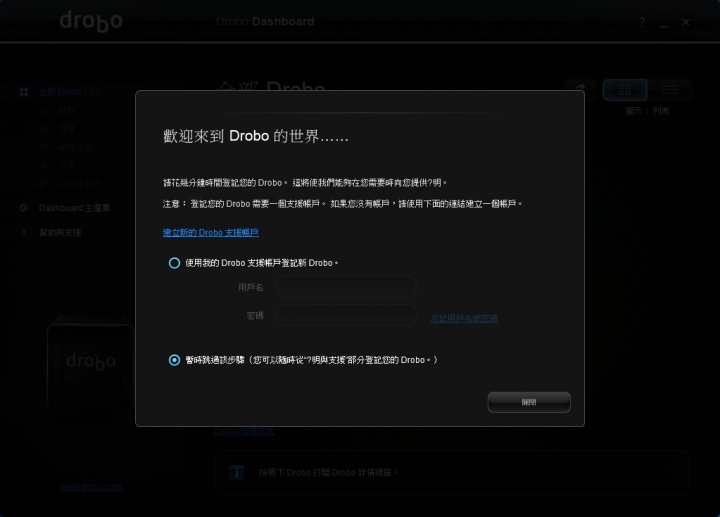
Task: Click the capacity pie icon in the sidebar
Action: pos(44,129)
